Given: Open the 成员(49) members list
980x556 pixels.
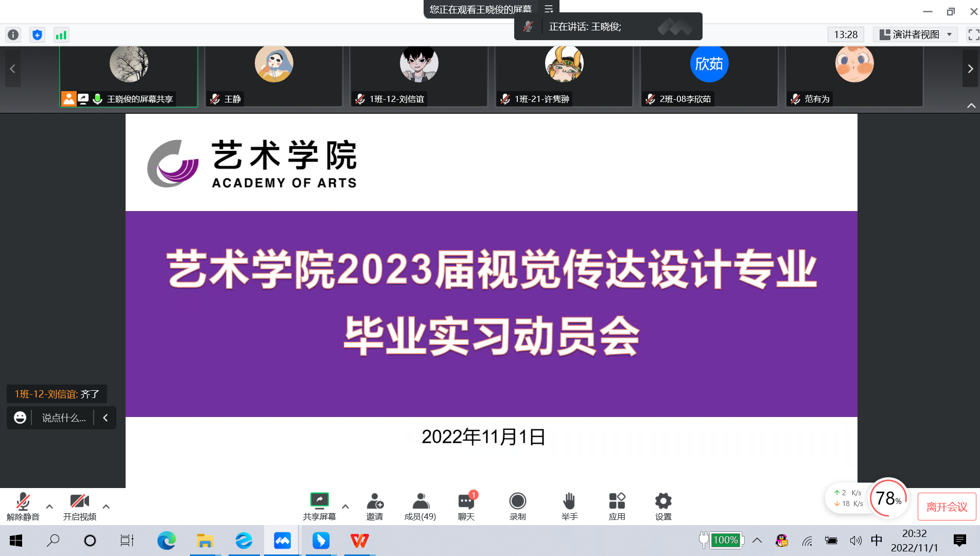Looking at the screenshot, I should 420,507.
